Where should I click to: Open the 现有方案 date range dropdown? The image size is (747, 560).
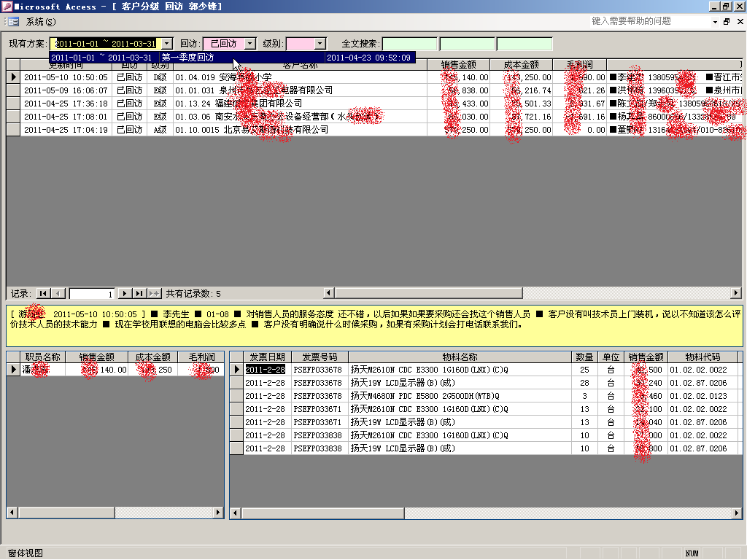167,44
